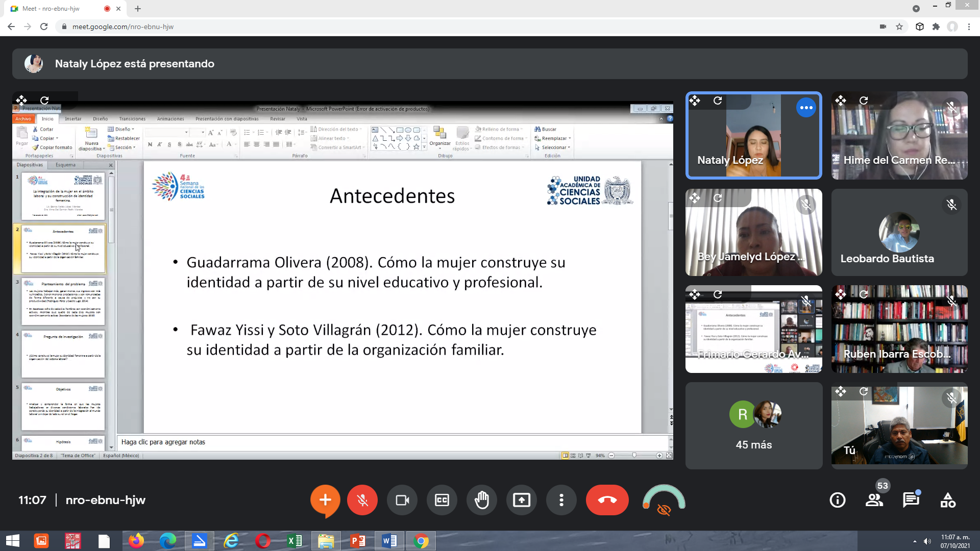
Task: Open Word from the taskbar
Action: pos(389,541)
